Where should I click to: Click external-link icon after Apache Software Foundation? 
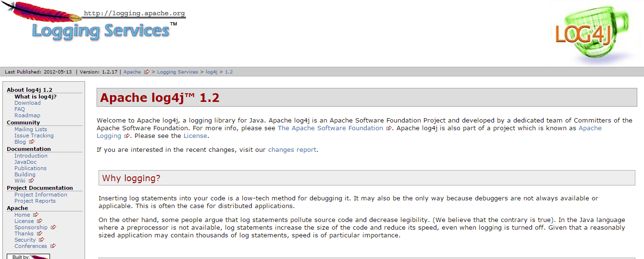click(x=389, y=128)
